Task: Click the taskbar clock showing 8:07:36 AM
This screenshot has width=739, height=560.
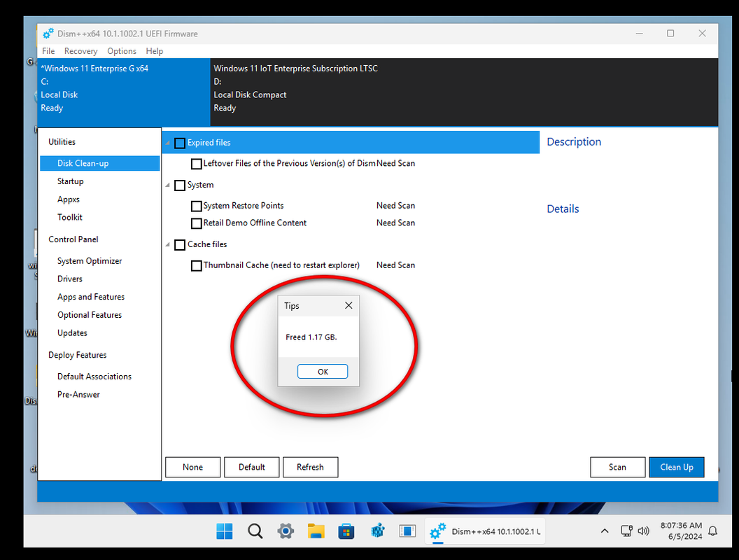Action: click(x=681, y=531)
